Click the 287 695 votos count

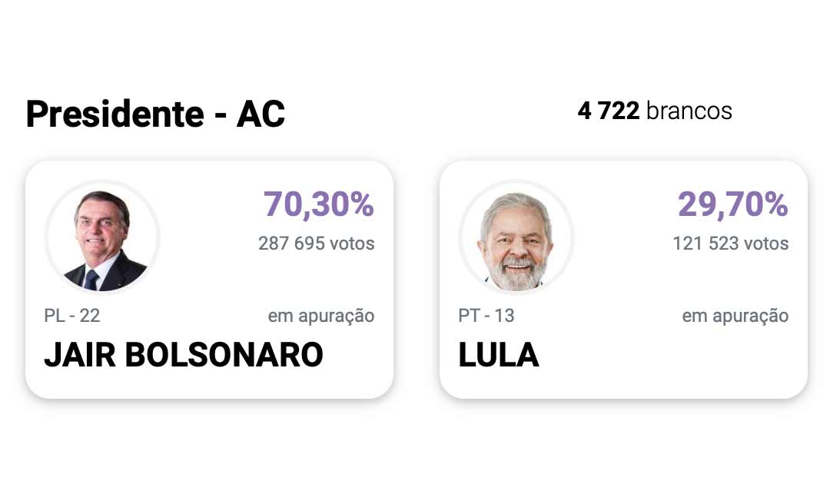tap(315, 244)
